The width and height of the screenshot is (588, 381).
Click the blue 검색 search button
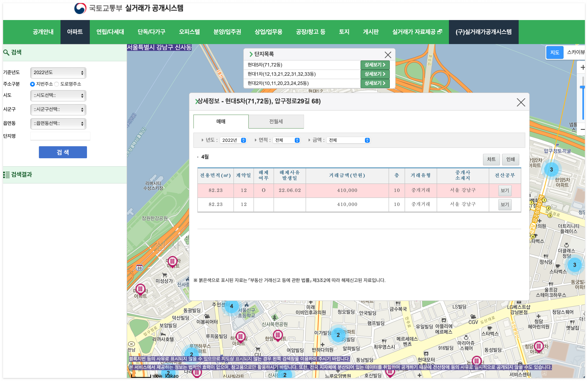tap(63, 152)
